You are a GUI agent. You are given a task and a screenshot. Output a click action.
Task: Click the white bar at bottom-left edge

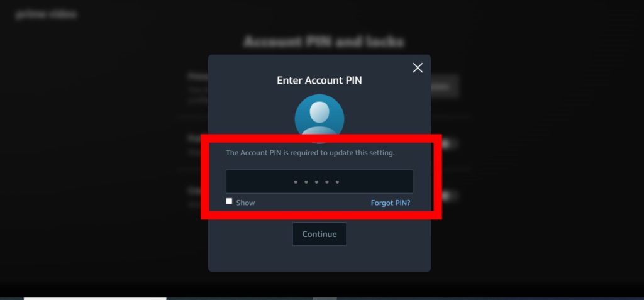coord(95,299)
